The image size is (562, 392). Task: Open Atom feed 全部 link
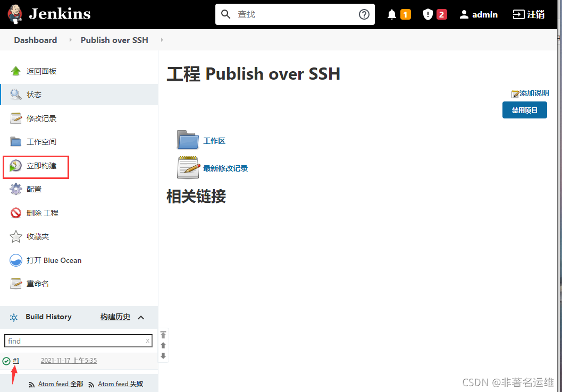point(61,384)
